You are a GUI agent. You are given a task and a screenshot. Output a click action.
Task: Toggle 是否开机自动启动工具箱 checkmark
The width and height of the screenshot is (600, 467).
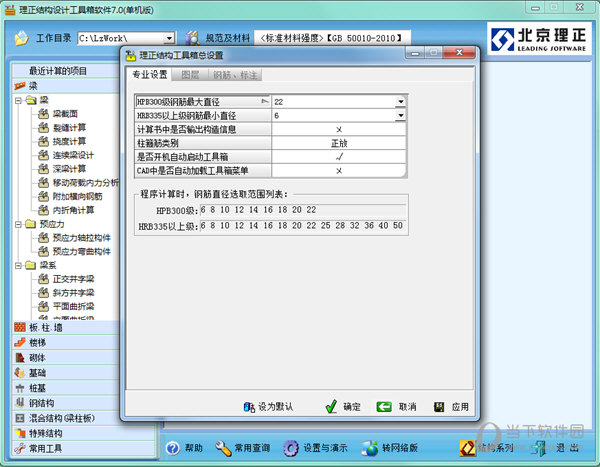[339, 157]
